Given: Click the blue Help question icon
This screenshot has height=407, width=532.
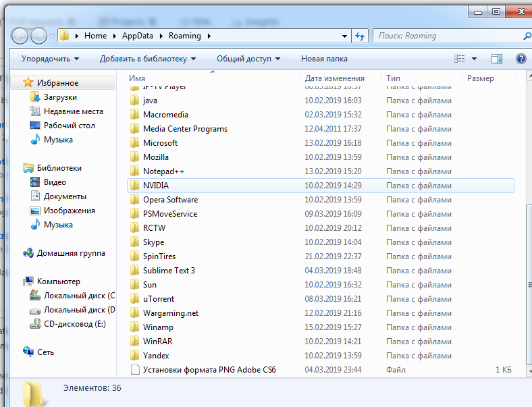Looking at the screenshot, I should click(521, 59).
